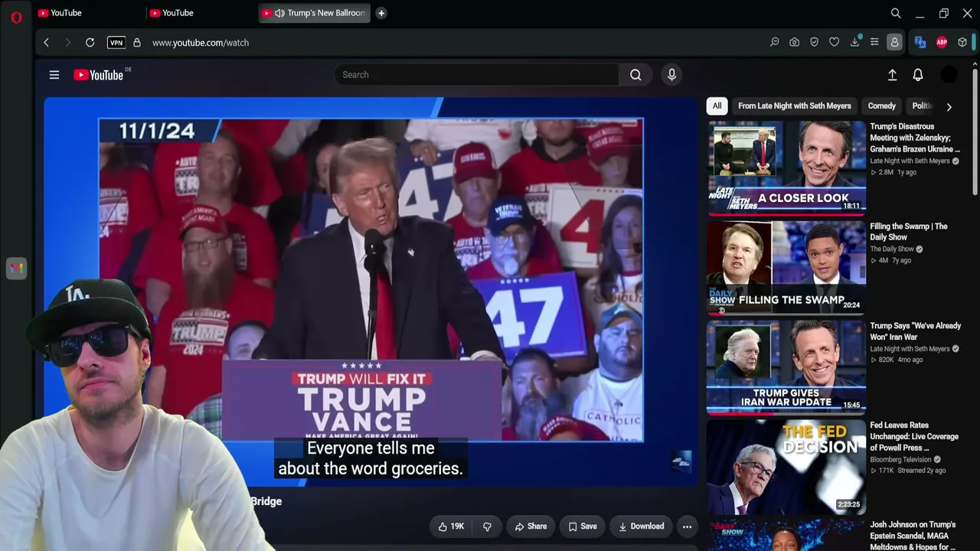Submit search with the magnifier button
This screenshot has width=980, height=551.
tap(635, 75)
